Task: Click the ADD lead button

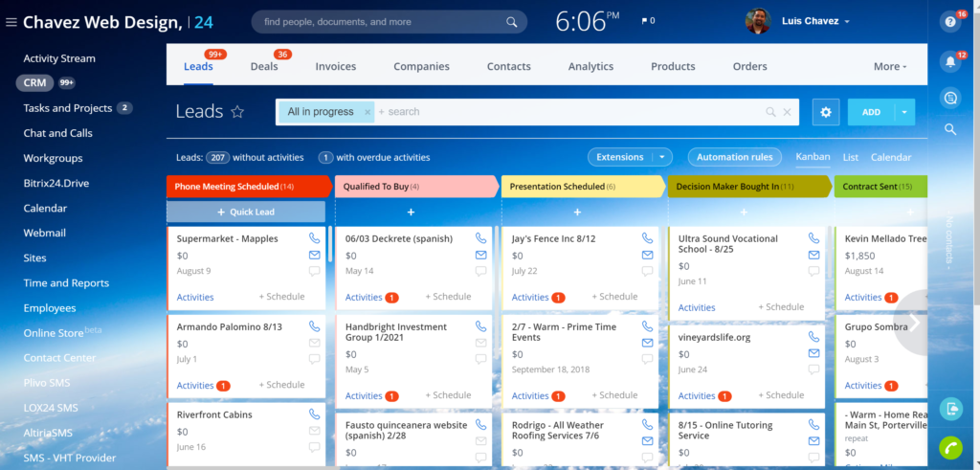Action: [x=871, y=112]
